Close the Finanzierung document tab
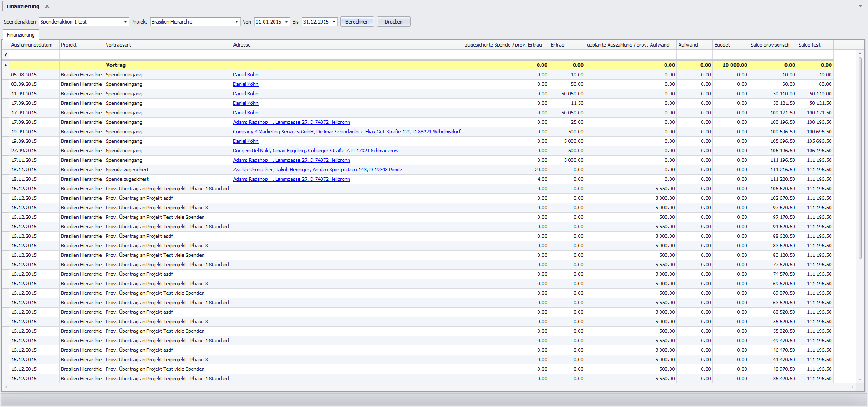This screenshot has height=407, width=868. [47, 6]
